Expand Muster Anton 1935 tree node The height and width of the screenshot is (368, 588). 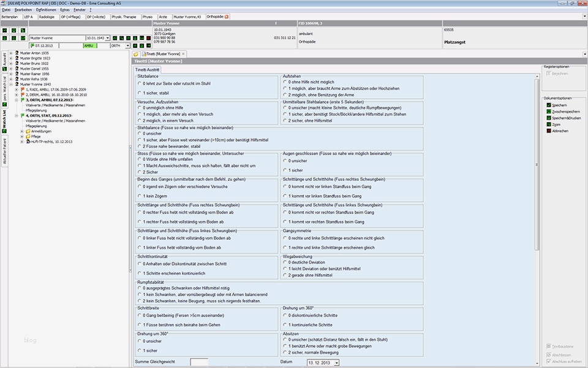pos(10,53)
